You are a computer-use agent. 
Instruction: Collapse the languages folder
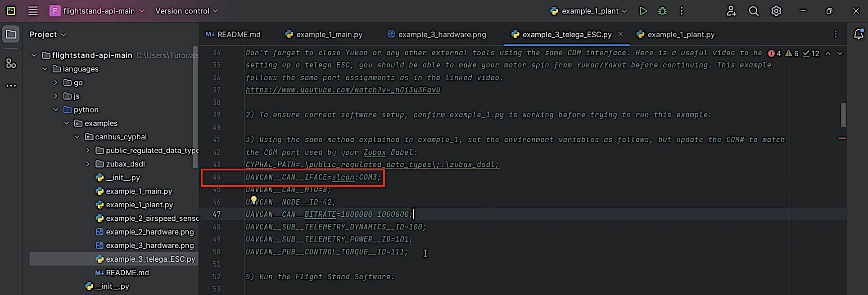click(x=45, y=69)
